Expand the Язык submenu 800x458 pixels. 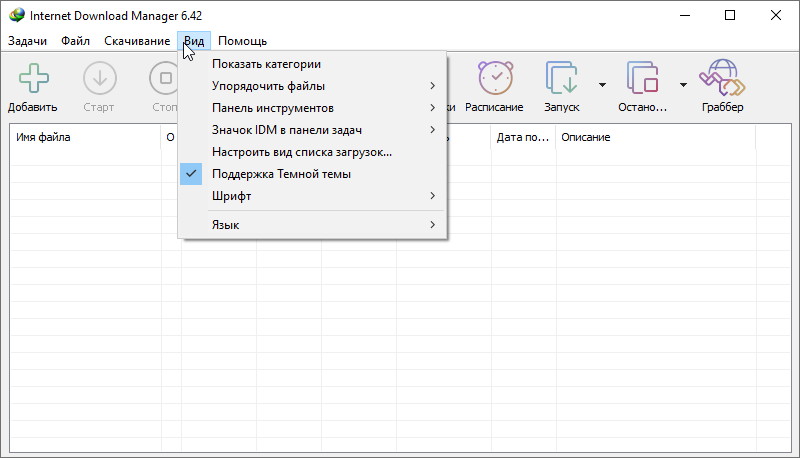tap(312, 225)
